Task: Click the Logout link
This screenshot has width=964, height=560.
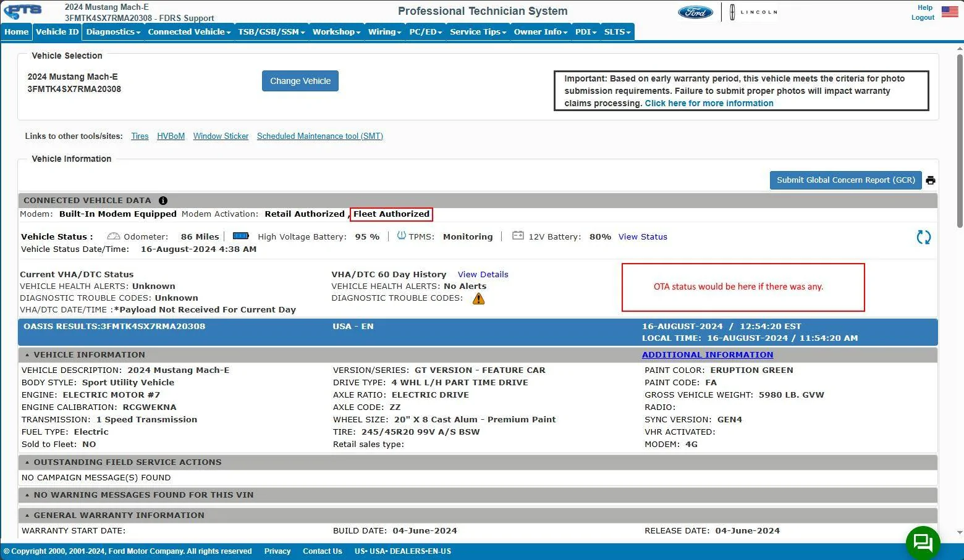Action: click(923, 17)
